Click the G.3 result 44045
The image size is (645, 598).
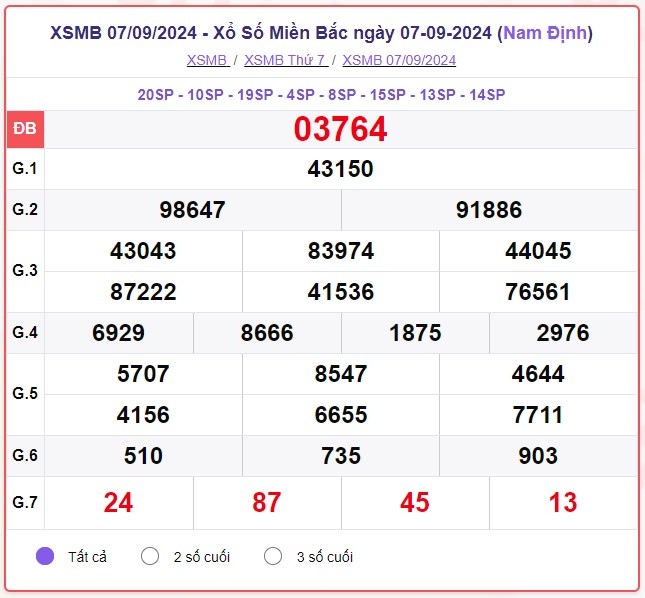pyautogui.click(x=538, y=251)
